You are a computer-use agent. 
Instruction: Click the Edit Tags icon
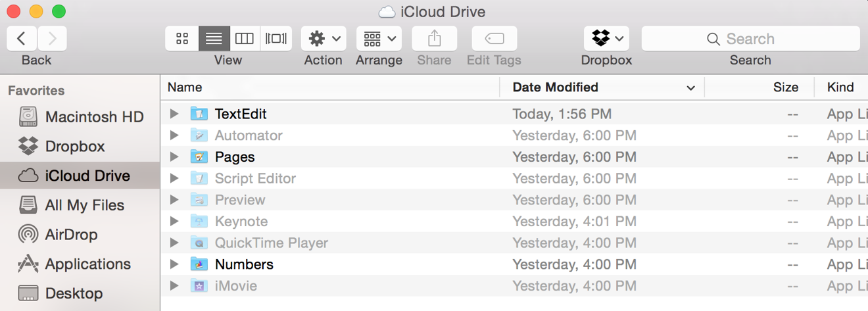(494, 39)
